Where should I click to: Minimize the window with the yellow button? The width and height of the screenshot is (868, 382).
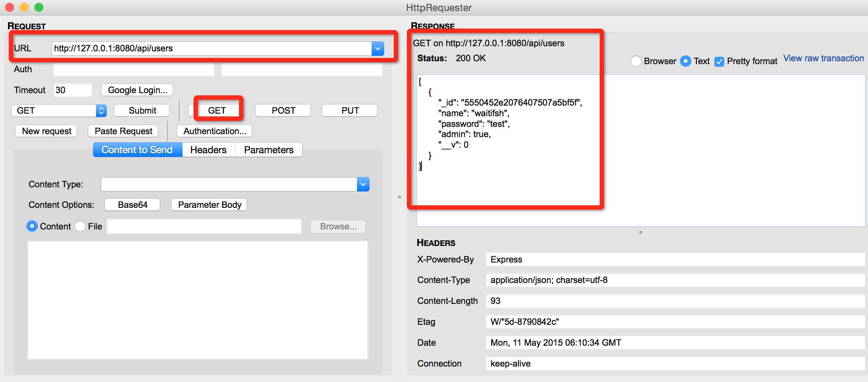pyautogui.click(x=24, y=7)
